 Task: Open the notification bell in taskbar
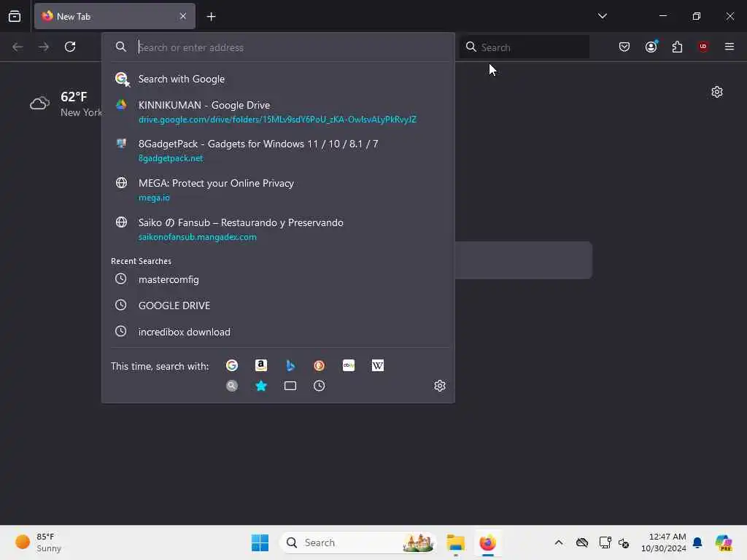697,542
